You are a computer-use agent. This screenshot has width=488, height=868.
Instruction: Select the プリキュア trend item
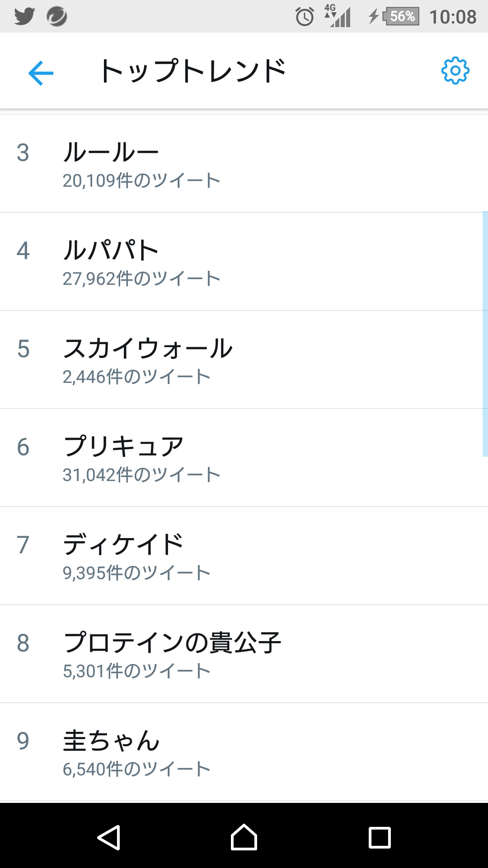click(244, 458)
